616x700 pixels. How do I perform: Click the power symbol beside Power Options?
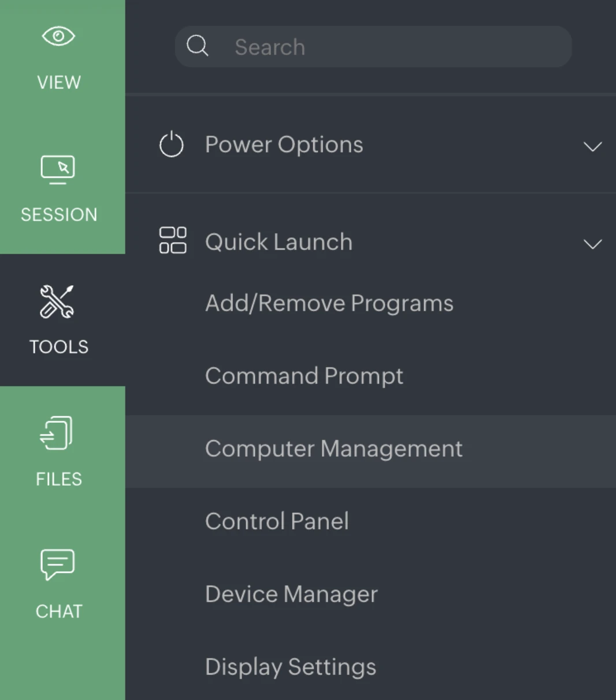click(x=171, y=145)
